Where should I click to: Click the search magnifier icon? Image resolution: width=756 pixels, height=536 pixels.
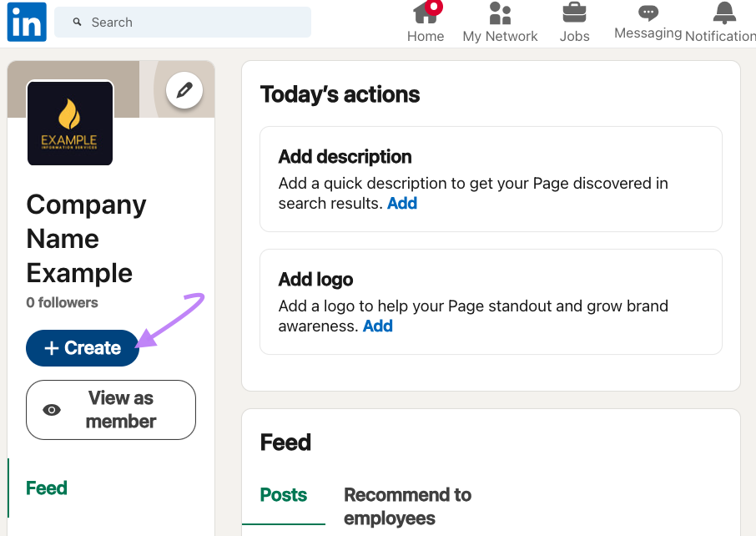(x=78, y=23)
